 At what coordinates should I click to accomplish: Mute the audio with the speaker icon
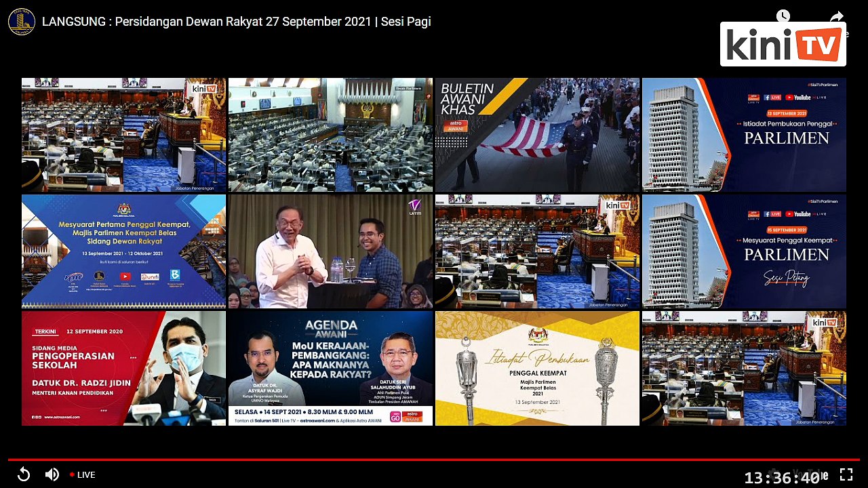point(52,474)
